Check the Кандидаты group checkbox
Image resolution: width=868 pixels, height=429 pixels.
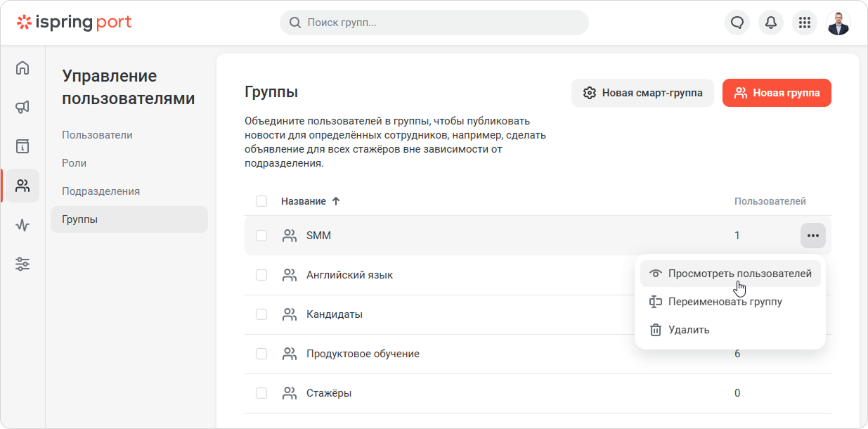[261, 314]
